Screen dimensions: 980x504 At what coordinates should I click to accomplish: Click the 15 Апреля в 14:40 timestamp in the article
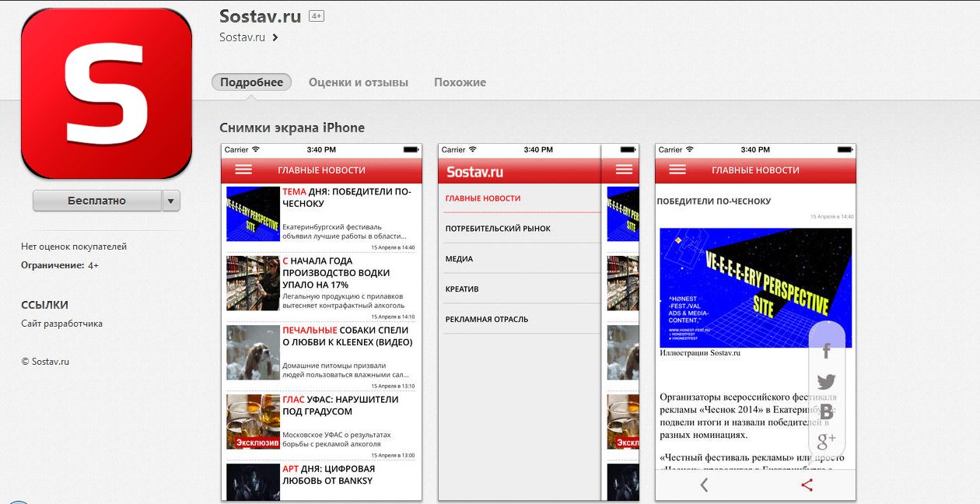[831, 216]
